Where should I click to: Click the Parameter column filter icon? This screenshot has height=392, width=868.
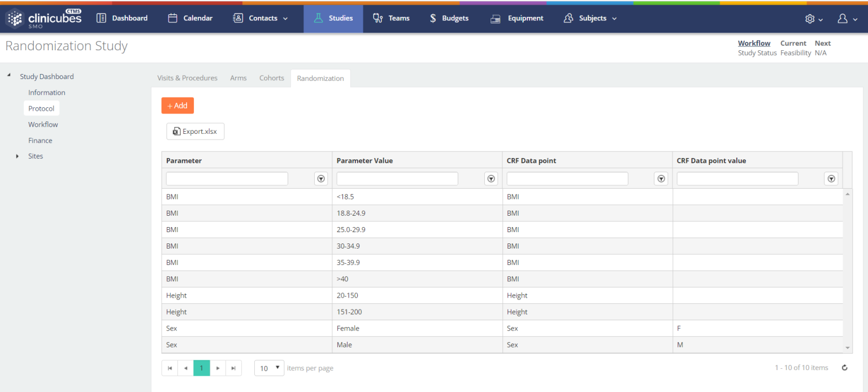[321, 178]
